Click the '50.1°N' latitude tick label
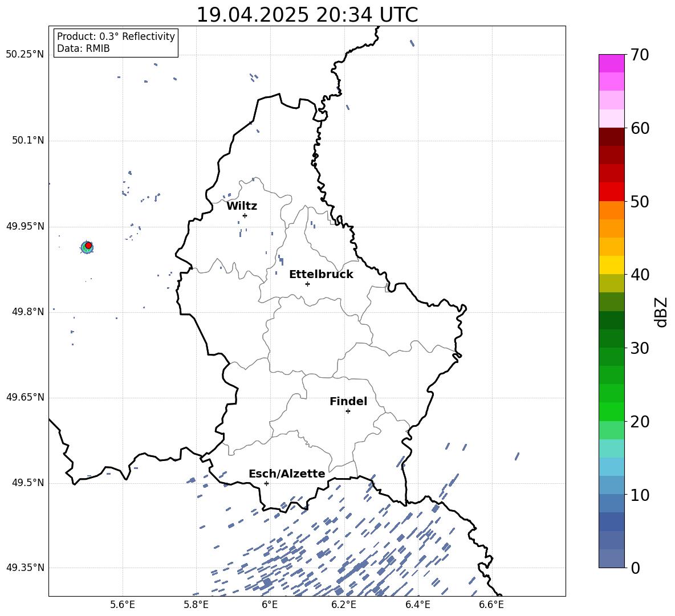Viewport: 675px width, 616px height. [28, 141]
